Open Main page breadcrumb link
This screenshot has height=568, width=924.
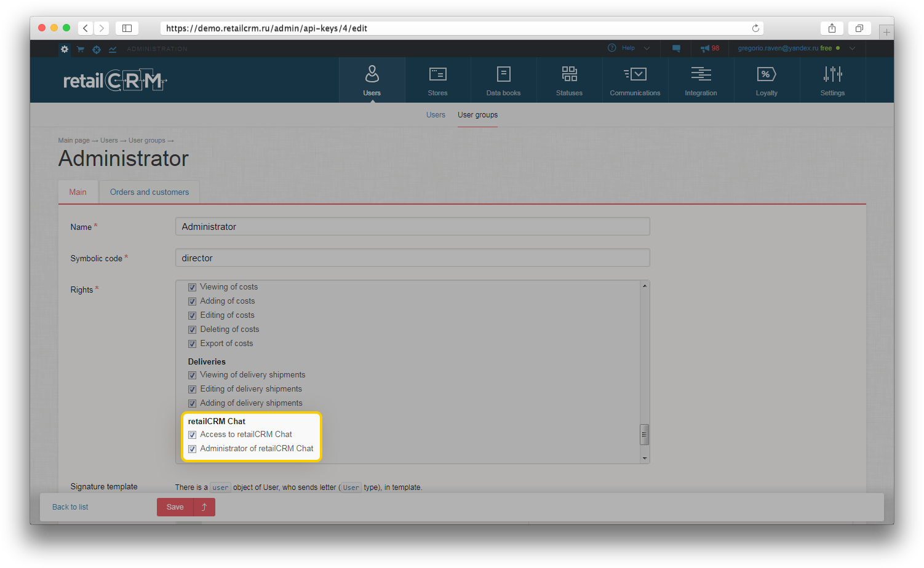click(74, 140)
